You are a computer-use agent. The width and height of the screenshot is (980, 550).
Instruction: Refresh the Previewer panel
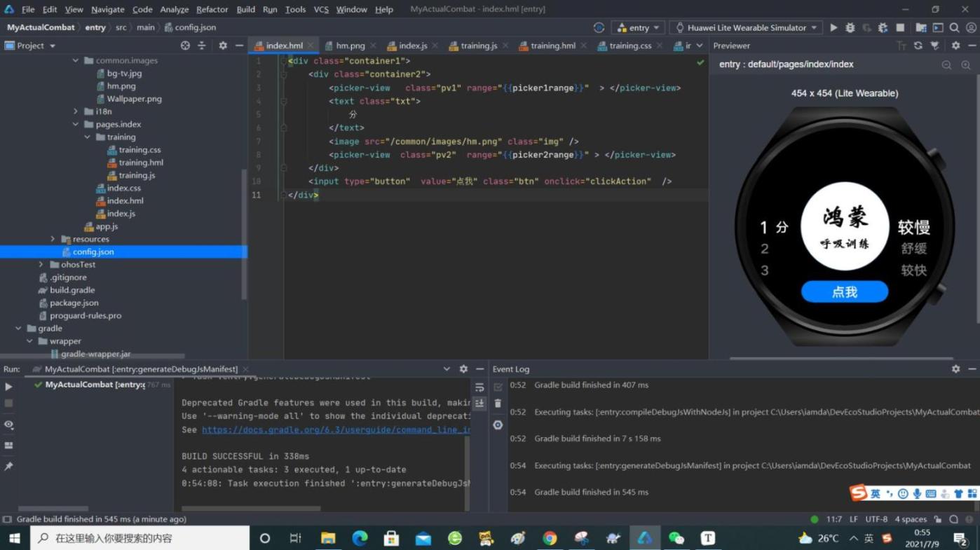pyautogui.click(x=918, y=46)
